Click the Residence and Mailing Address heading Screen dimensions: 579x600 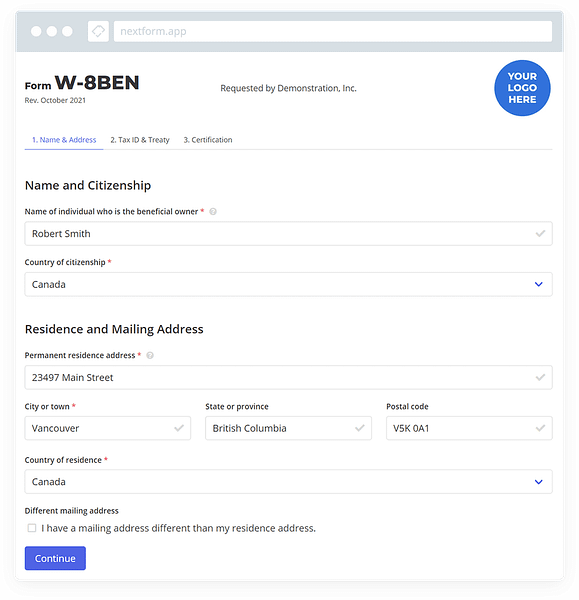(x=114, y=329)
